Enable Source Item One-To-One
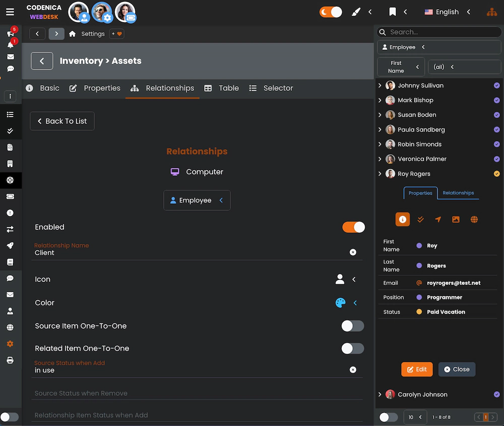 352,326
